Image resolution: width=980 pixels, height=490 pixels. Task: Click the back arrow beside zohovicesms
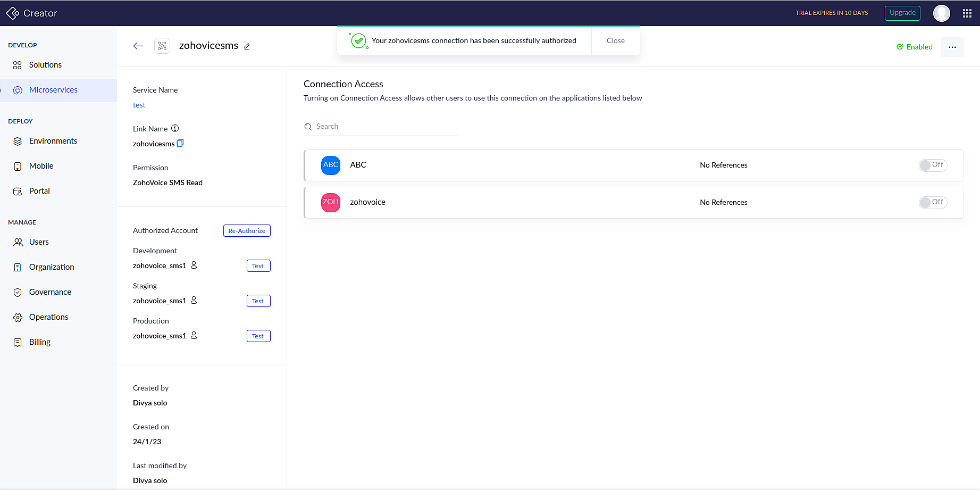point(138,46)
